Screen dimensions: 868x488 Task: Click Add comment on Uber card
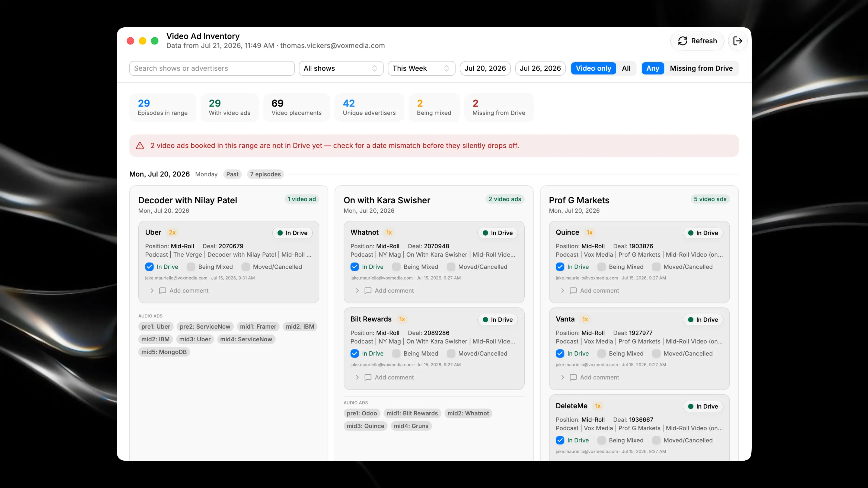189,291
